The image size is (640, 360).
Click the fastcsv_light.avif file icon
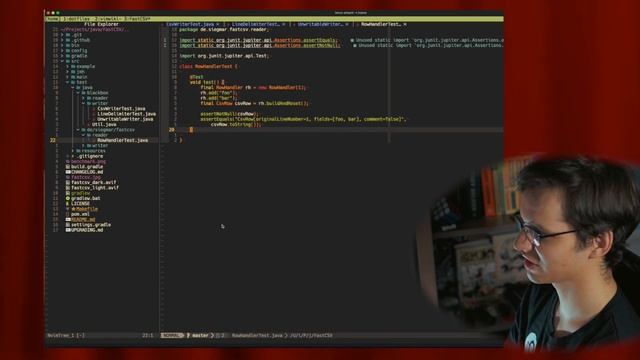[68, 188]
